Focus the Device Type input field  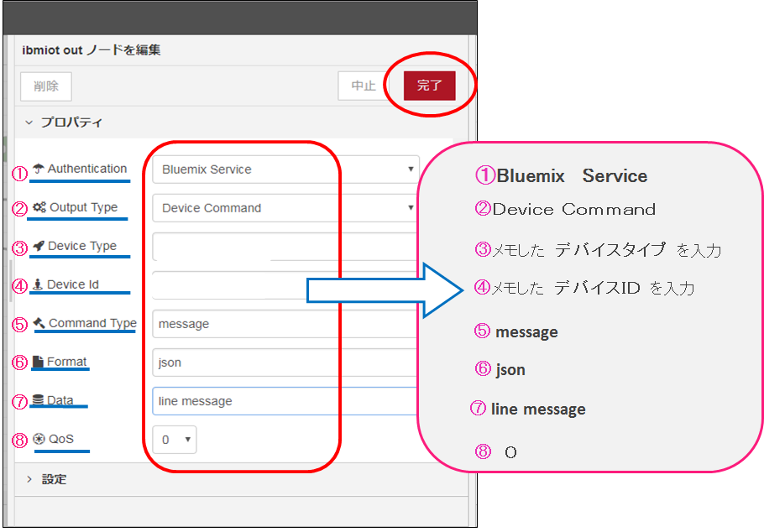tap(285, 247)
